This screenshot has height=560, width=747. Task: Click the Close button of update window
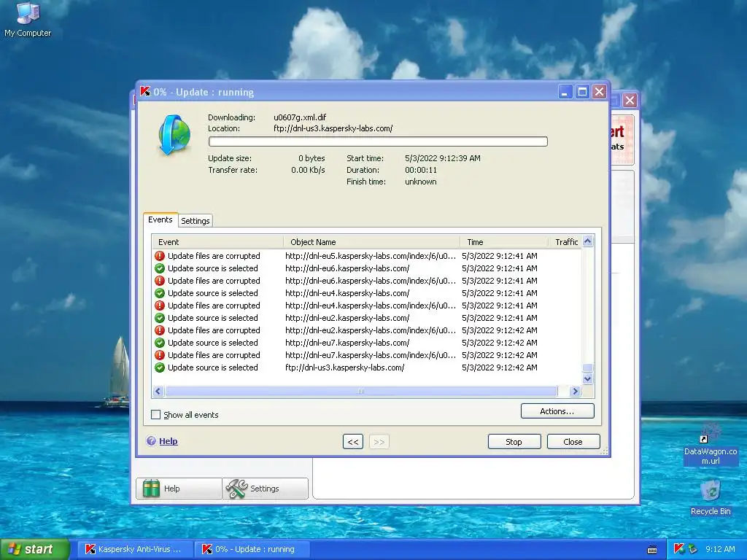point(573,441)
